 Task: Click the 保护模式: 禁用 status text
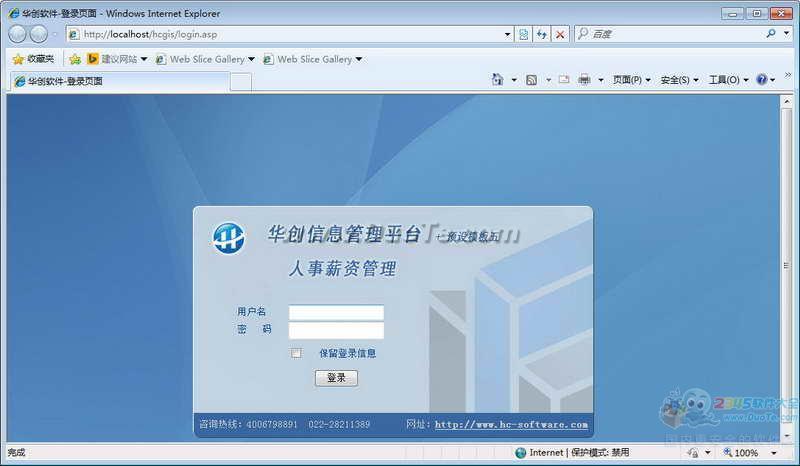pos(600,453)
